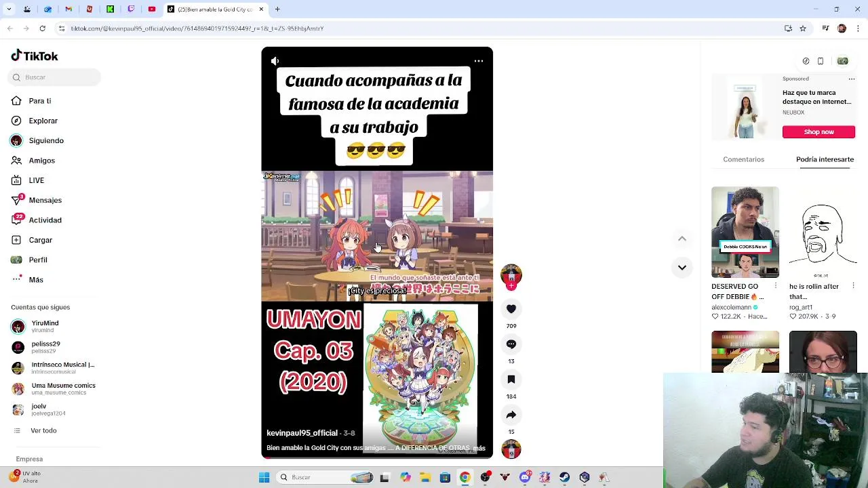Go to the previous video with up arrow
Screen dimensions: 868x488
point(682,239)
